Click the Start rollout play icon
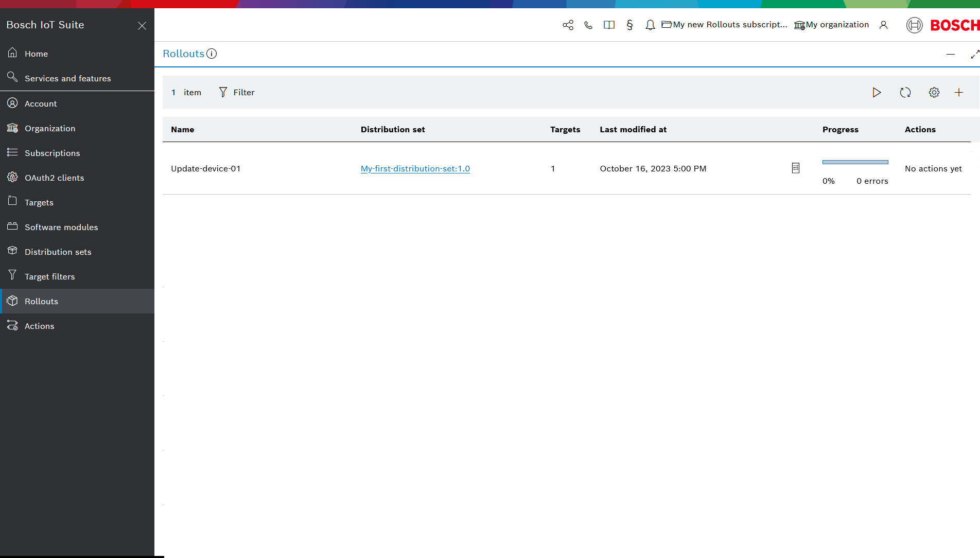This screenshot has width=980, height=558. coord(877,93)
